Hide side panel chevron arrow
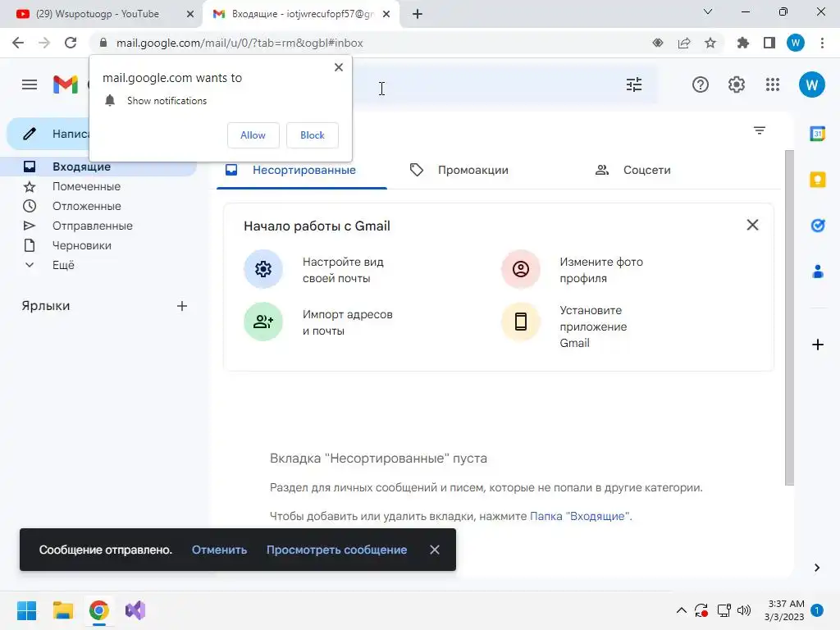 (817, 568)
